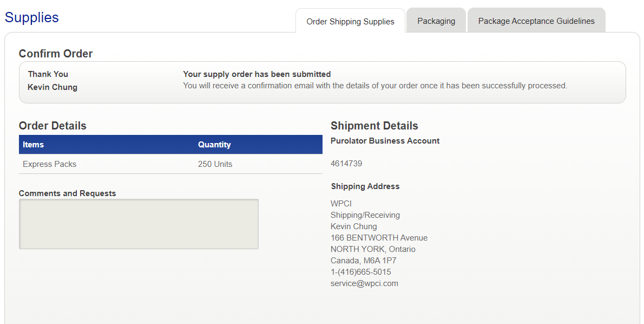
Task: Click the Purolator Business Account label
Action: (x=385, y=141)
